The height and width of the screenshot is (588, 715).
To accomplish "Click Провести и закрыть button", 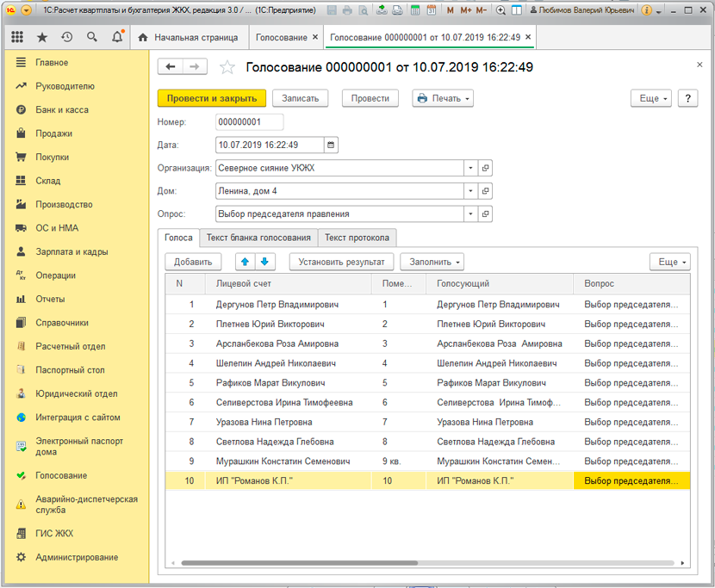I will pyautogui.click(x=212, y=98).
